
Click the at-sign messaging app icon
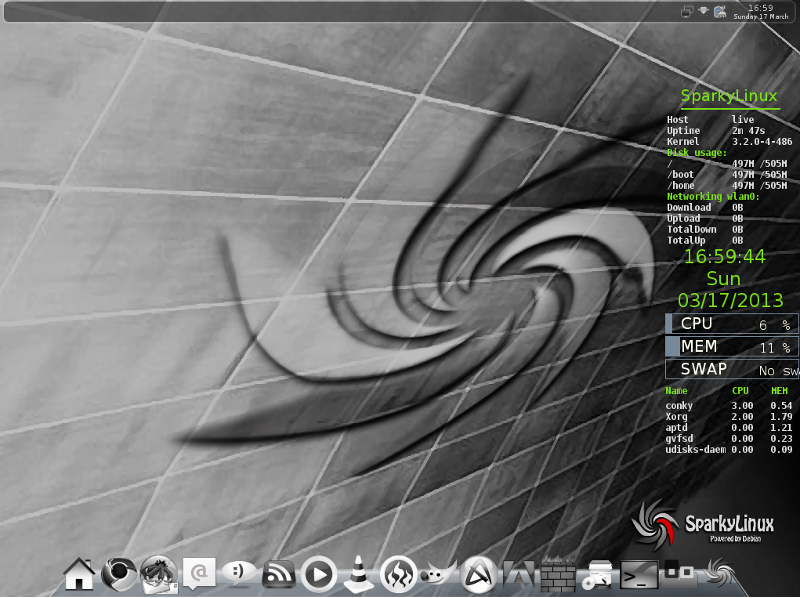tap(198, 573)
